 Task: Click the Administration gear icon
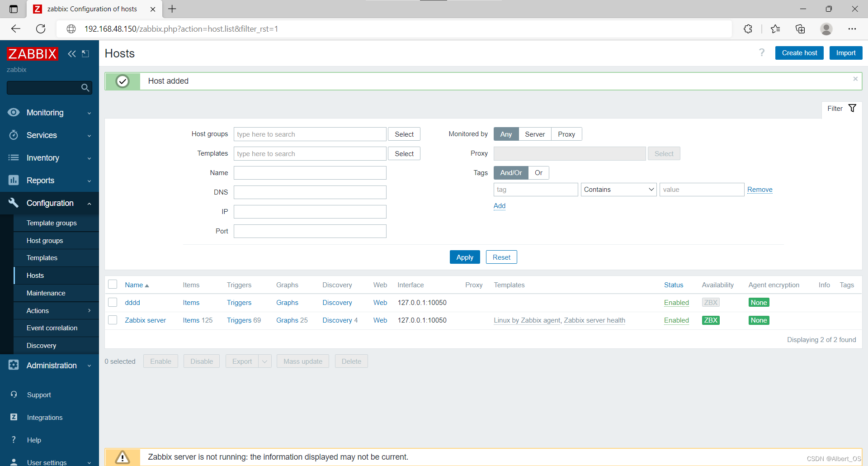pos(14,365)
